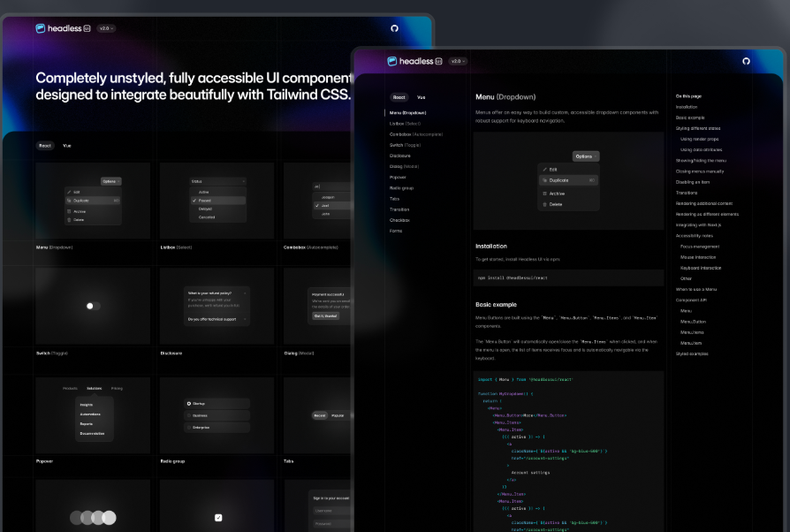This screenshot has height=532, width=790.
Task: Choose the checked Paused listbox option
Action: 217,201
